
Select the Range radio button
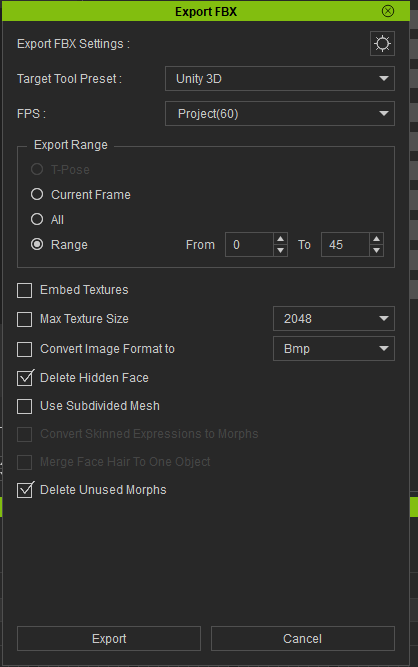tap(37, 245)
